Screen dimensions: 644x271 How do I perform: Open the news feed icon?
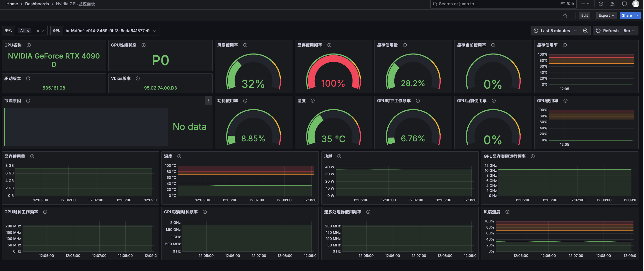[612, 4]
